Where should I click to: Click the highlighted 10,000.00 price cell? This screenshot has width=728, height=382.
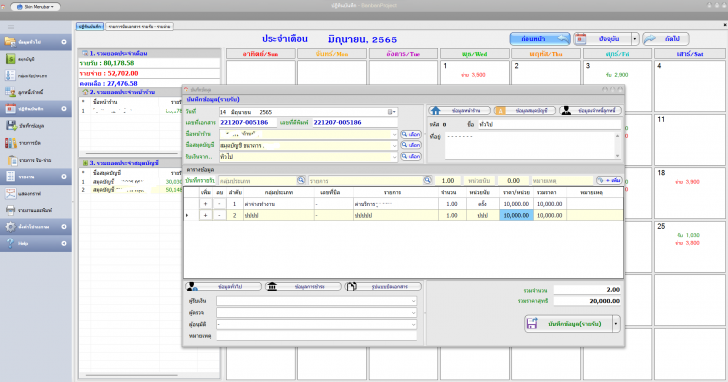(516, 215)
